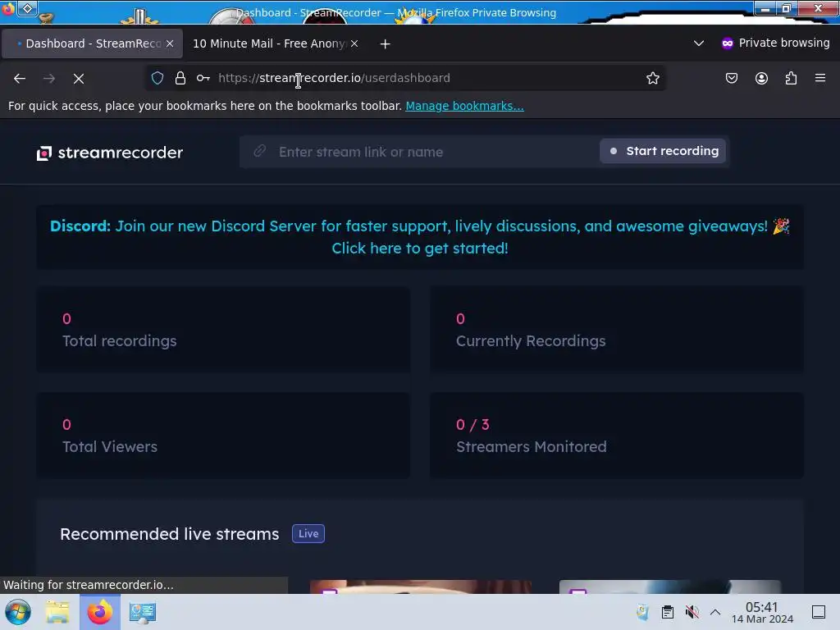Viewport: 840px width, 630px height.
Task: Select the Recommended live streams heading
Action: [x=169, y=534]
